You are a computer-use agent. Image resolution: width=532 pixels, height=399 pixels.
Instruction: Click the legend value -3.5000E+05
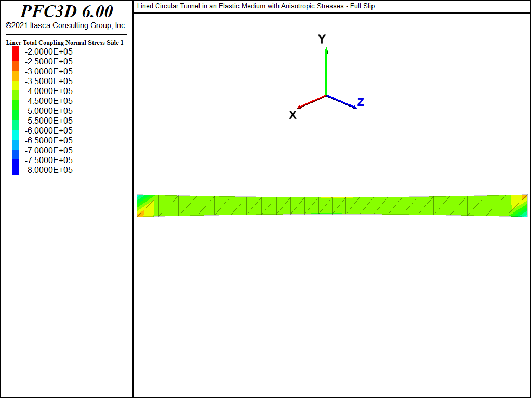pos(49,81)
